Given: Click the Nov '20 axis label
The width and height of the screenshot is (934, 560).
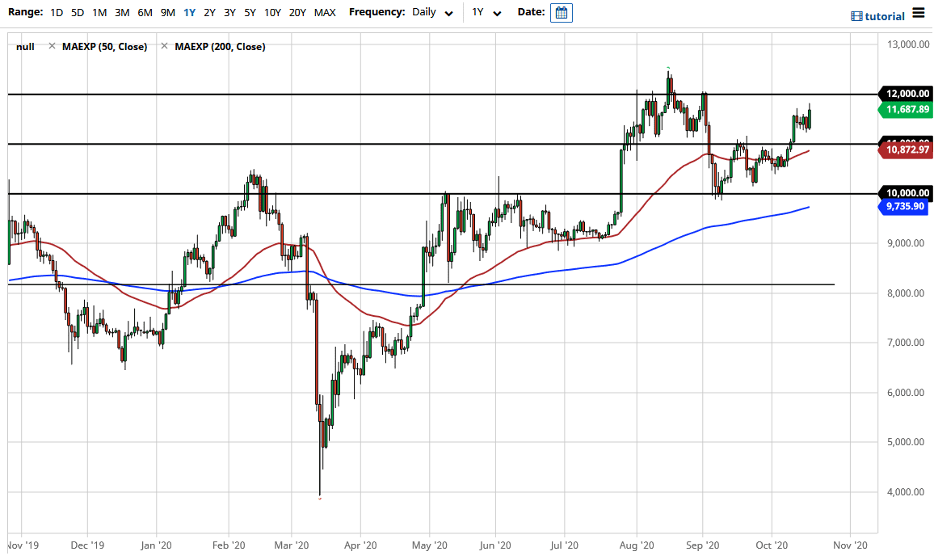Looking at the screenshot, I should click(x=850, y=545).
